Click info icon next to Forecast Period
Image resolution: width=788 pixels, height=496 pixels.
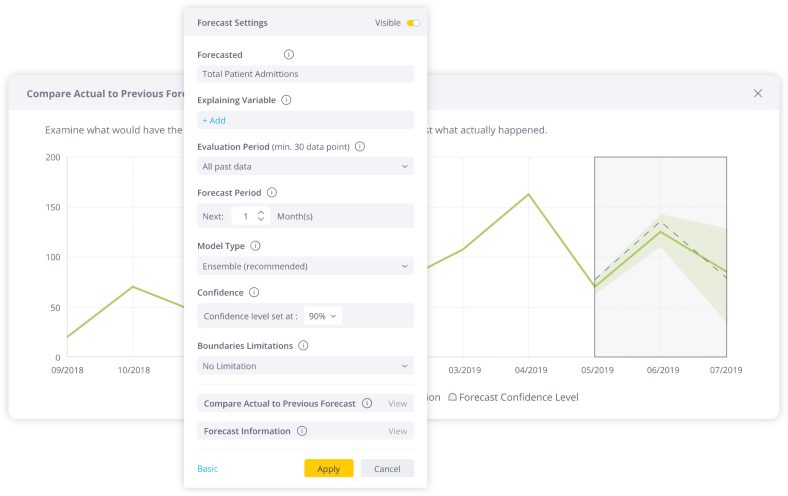272,192
